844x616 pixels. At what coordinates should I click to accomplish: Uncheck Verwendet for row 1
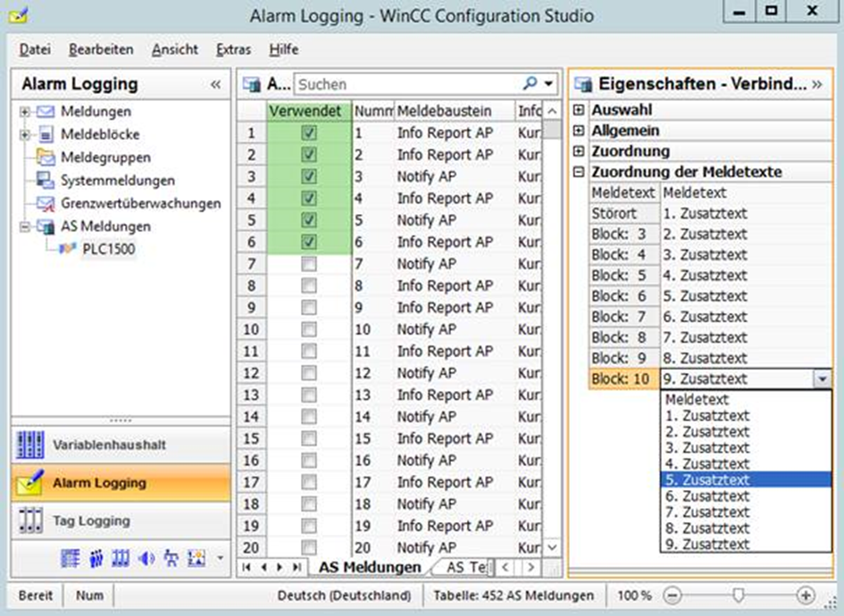pyautogui.click(x=309, y=133)
